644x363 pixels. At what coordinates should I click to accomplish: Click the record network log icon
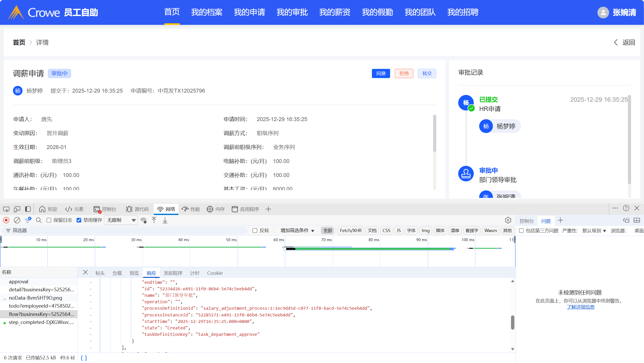(x=6, y=220)
